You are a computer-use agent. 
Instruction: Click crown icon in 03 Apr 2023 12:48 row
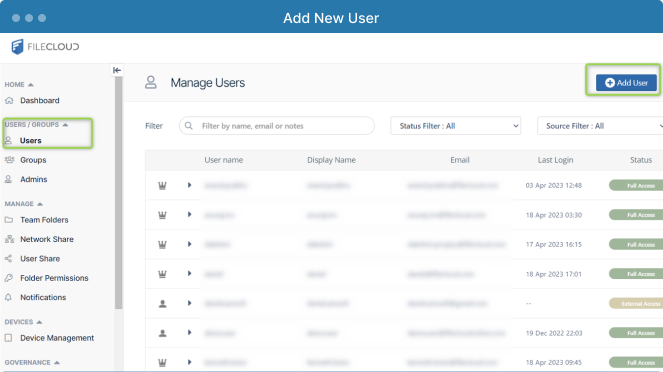162,185
